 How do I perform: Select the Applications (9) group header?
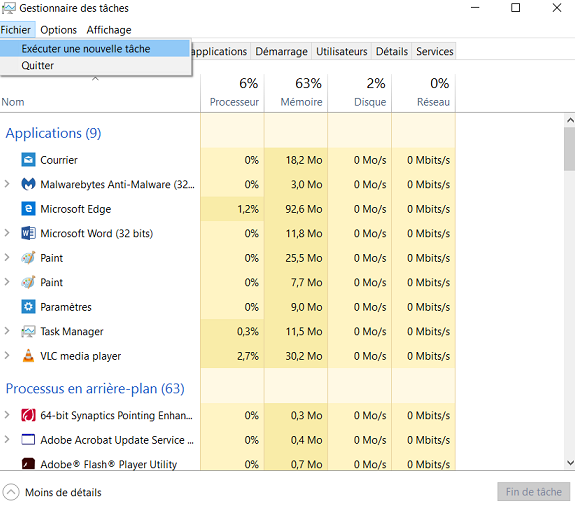point(53,133)
